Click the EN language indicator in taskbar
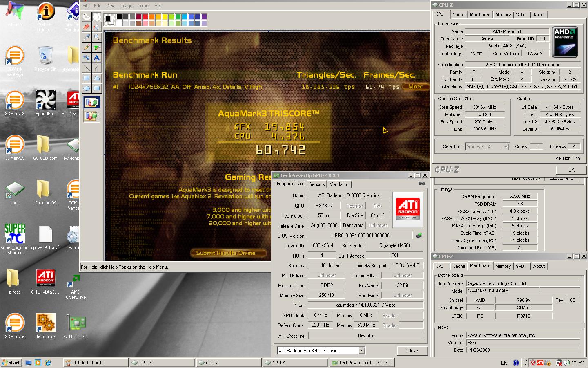The width and height of the screenshot is (588, 368). pos(504,363)
